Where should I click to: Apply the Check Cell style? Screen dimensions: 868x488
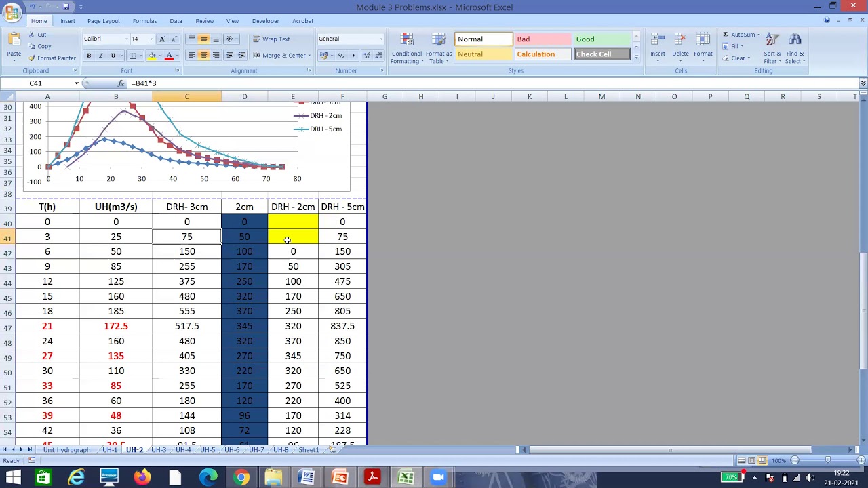(x=601, y=54)
